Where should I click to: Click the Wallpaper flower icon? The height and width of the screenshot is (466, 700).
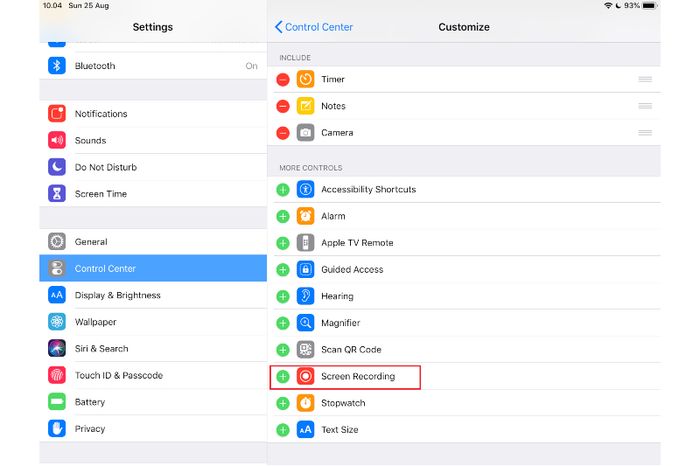(x=57, y=322)
